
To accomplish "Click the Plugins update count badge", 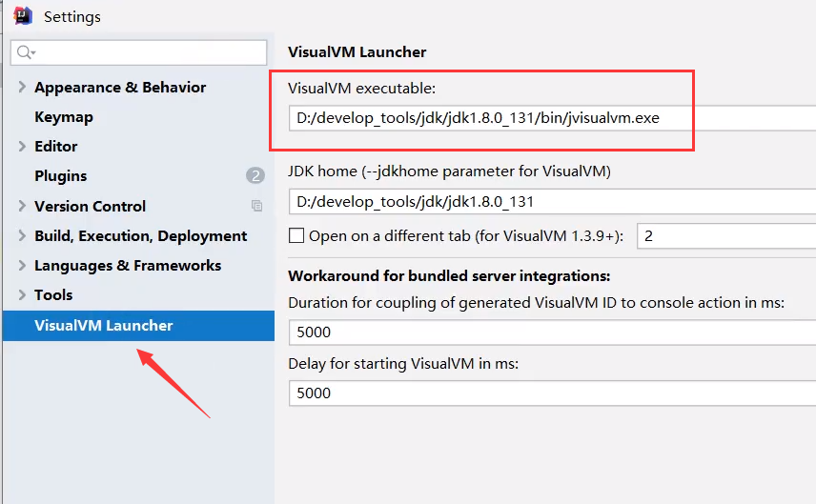I will tap(255, 176).
